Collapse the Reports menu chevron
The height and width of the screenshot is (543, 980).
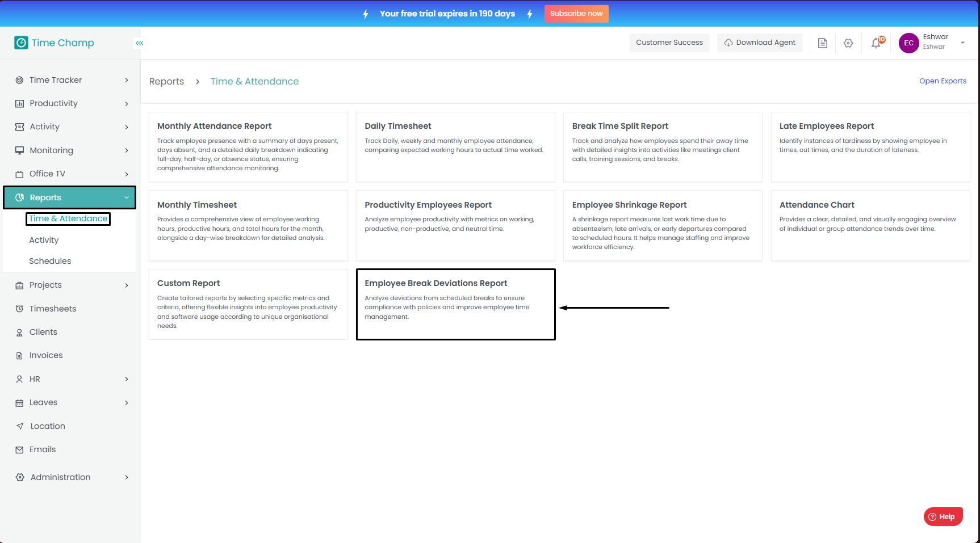point(127,197)
